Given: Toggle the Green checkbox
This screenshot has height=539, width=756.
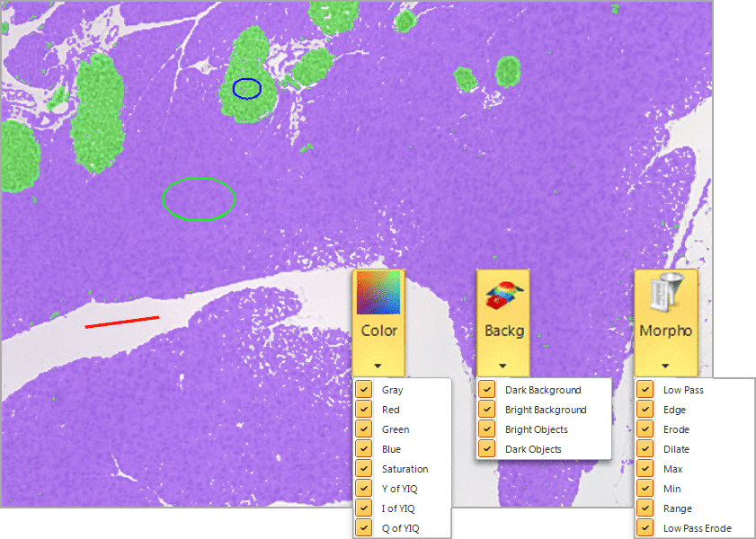Looking at the screenshot, I should (364, 429).
